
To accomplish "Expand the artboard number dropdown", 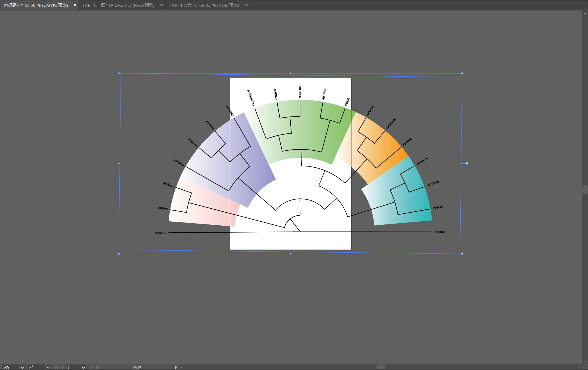I will (83, 367).
